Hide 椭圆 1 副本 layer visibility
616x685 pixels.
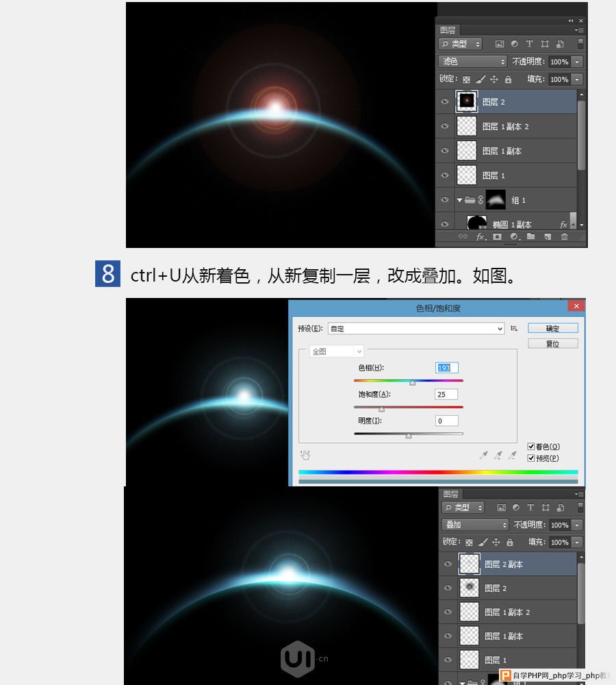[x=445, y=224]
